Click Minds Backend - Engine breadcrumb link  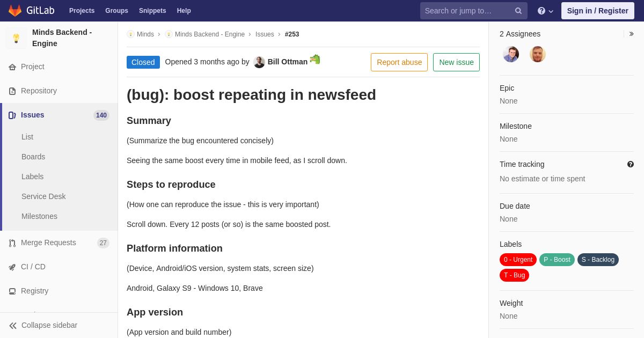[x=210, y=34]
